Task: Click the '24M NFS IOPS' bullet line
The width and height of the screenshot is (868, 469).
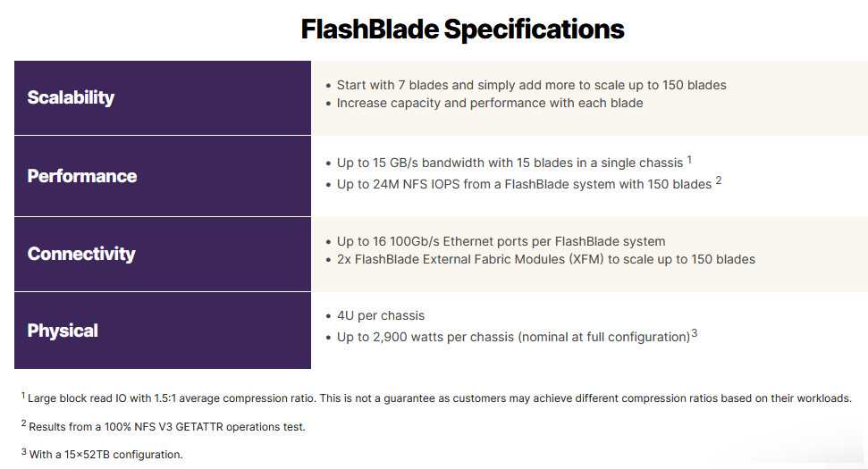Action: [524, 184]
